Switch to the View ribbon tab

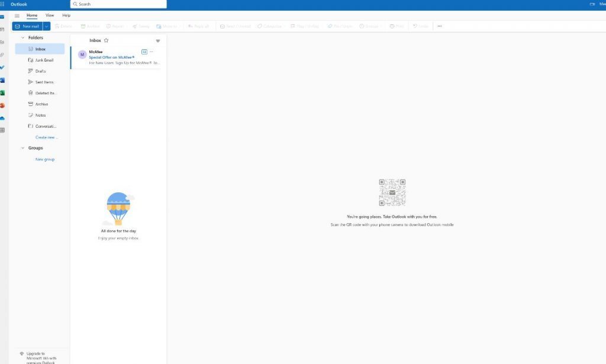(50, 15)
